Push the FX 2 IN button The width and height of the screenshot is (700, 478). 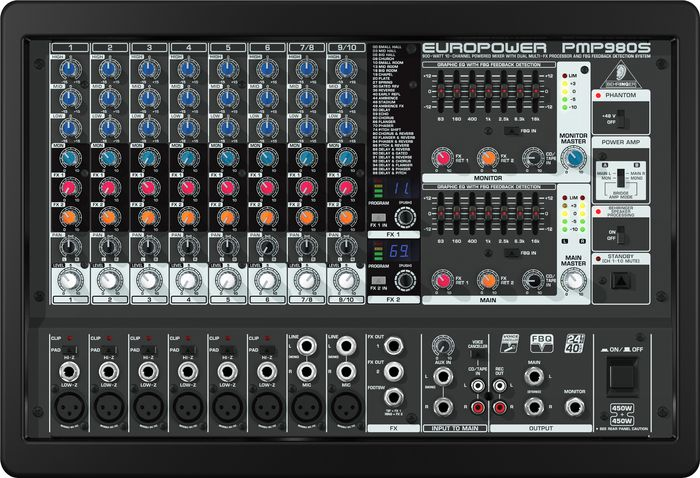[x=378, y=280]
